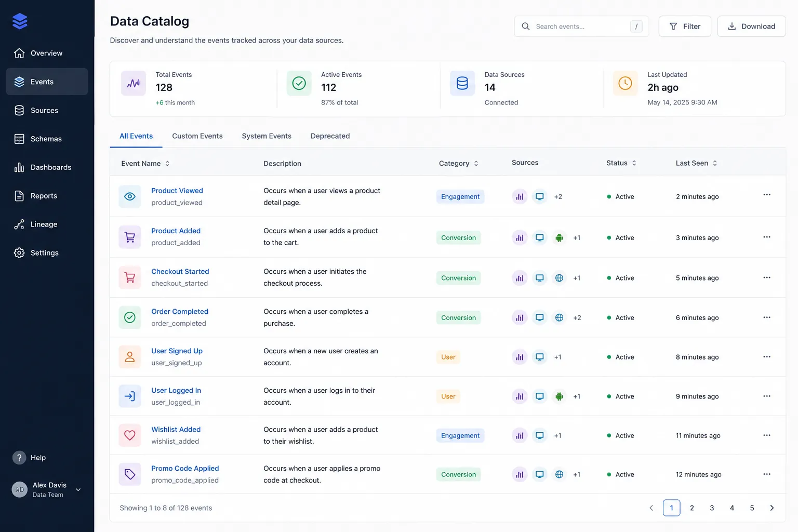
Task: Focus the Search events field
Action: click(581, 26)
